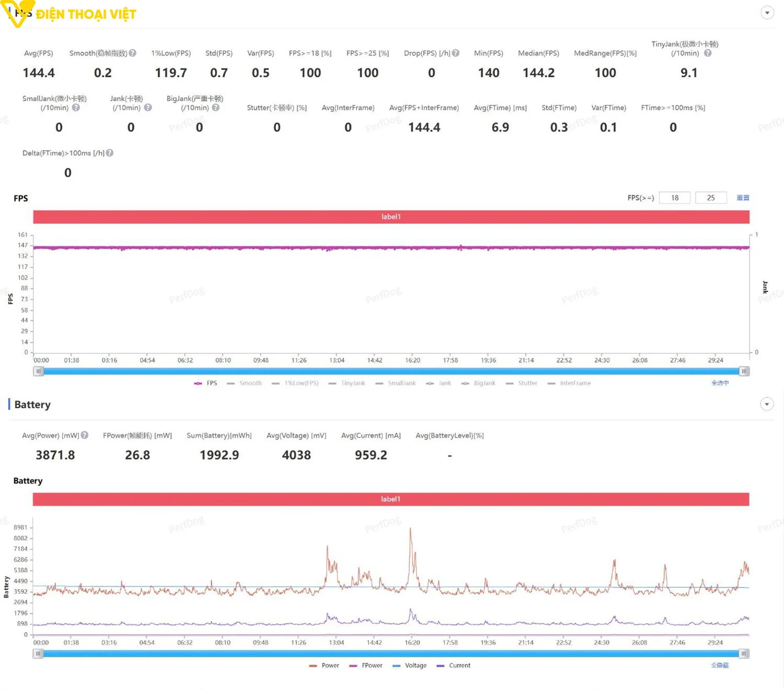Toggle Smooth series in FPS legend
784x689 pixels.
(245, 383)
